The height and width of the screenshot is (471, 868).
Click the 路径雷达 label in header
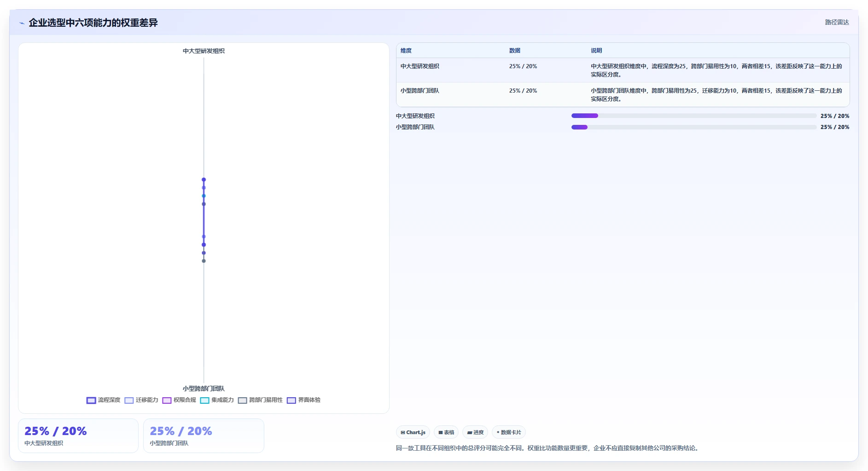click(x=837, y=22)
